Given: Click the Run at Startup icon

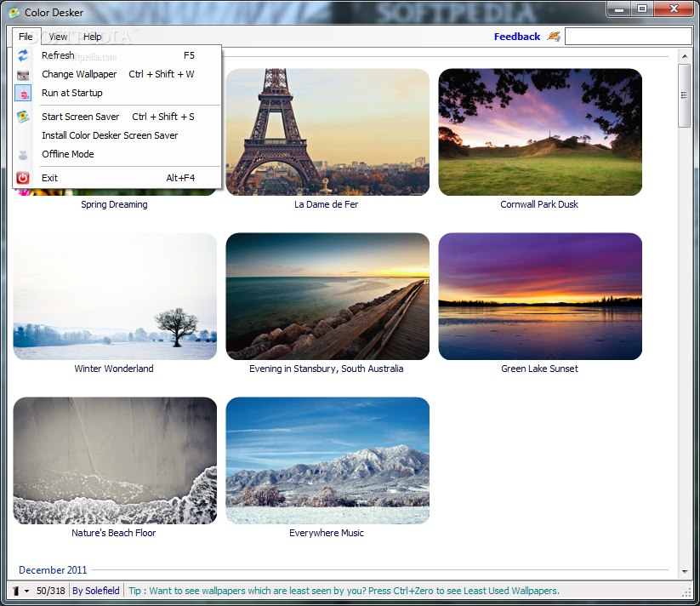Looking at the screenshot, I should (23, 93).
